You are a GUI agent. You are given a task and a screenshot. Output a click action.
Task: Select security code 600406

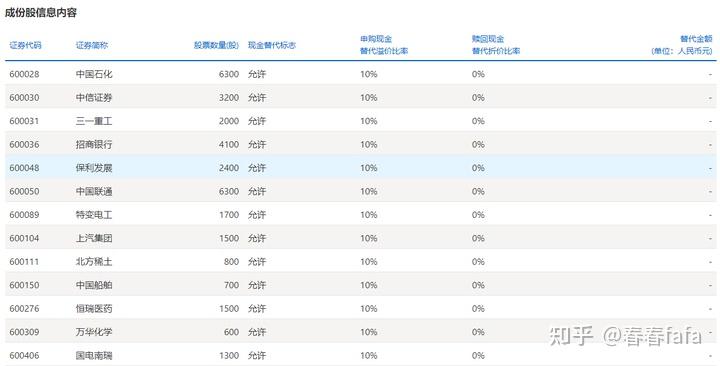tap(24, 355)
